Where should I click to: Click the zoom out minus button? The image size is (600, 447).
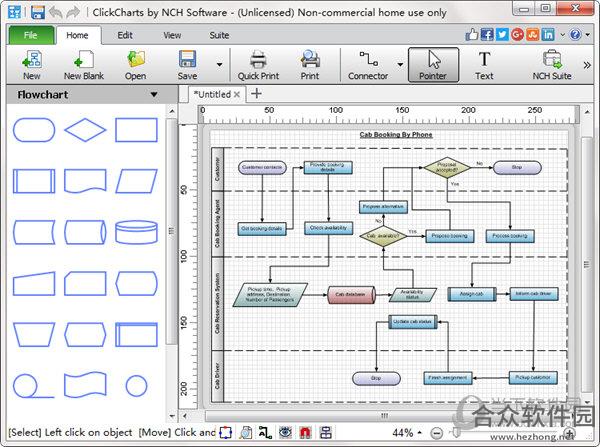point(436,433)
